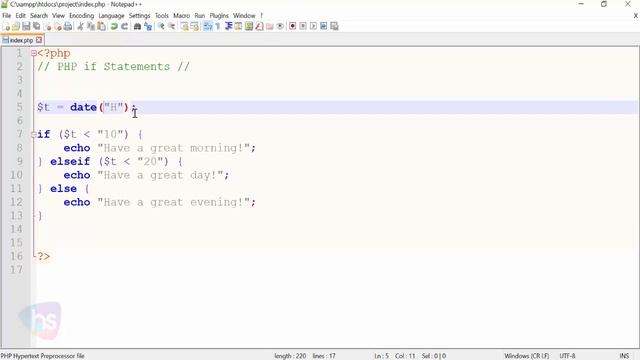
Task: Toggle file monitoring with the eye icon
Action: pyautogui.click(x=280, y=27)
